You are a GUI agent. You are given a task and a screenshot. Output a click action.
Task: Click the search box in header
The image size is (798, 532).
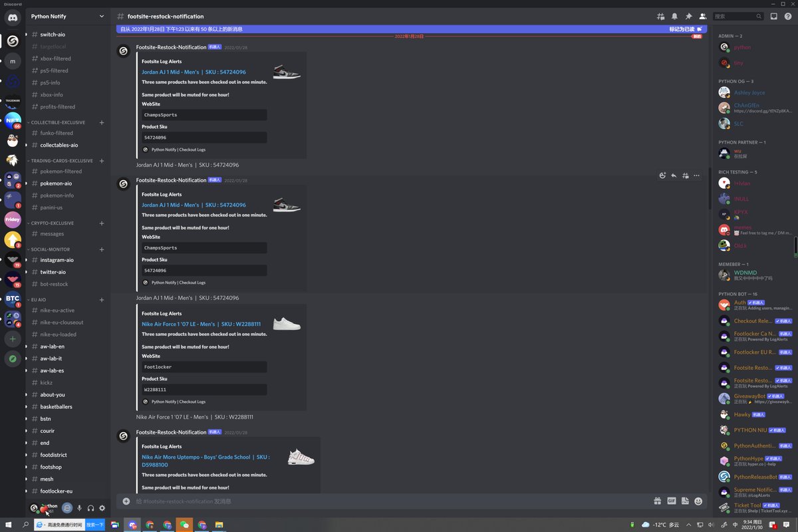coord(737,16)
